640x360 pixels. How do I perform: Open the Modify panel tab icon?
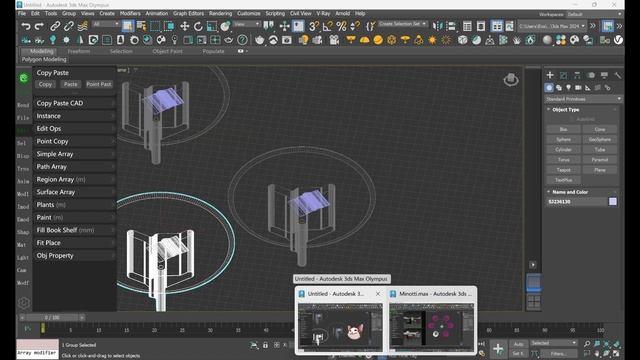point(563,75)
